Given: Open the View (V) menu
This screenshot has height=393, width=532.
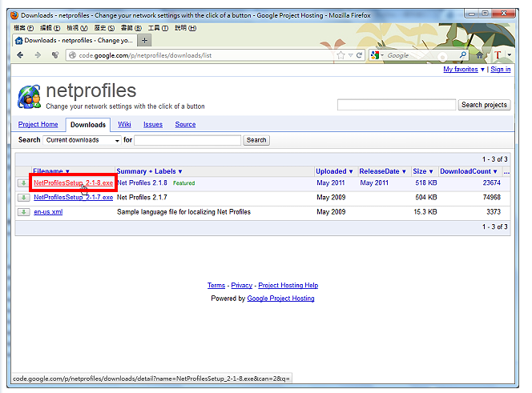Looking at the screenshot, I should coord(77,28).
